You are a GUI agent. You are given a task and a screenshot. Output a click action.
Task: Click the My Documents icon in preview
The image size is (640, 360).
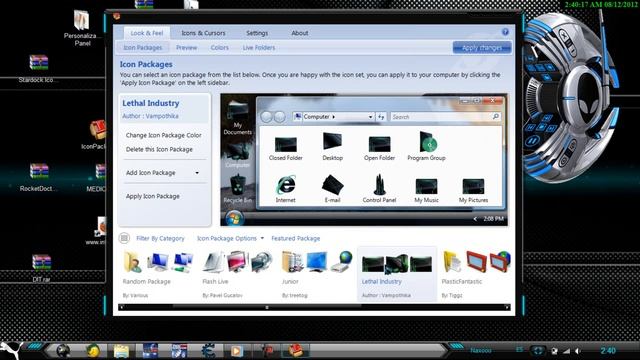pos(238,118)
